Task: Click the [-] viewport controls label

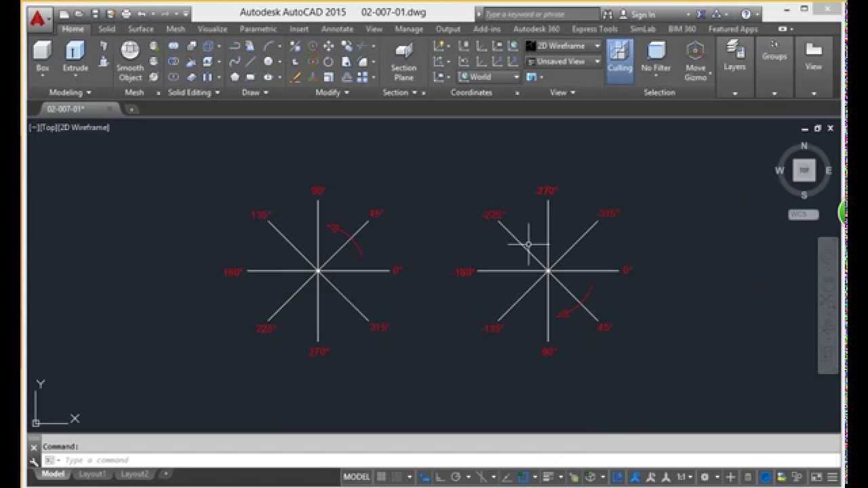Action: 34,127
